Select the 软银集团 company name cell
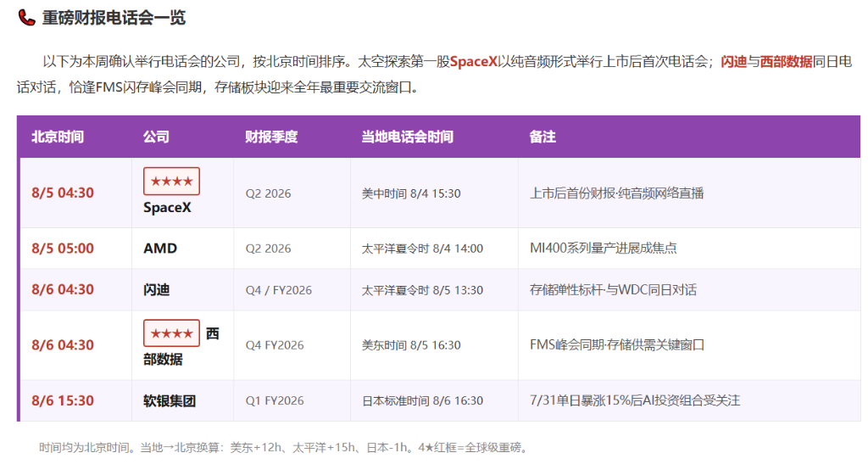This screenshot has height=464, width=868. [x=170, y=400]
